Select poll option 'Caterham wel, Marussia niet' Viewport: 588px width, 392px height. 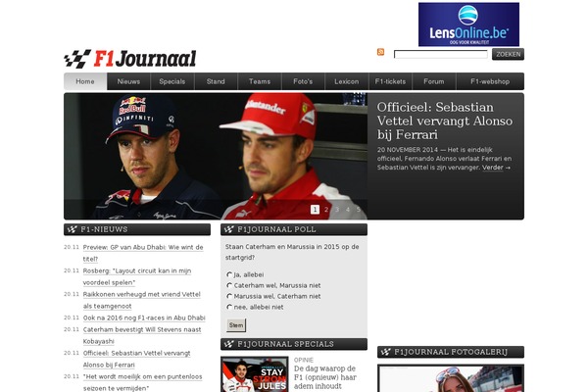click(229, 285)
